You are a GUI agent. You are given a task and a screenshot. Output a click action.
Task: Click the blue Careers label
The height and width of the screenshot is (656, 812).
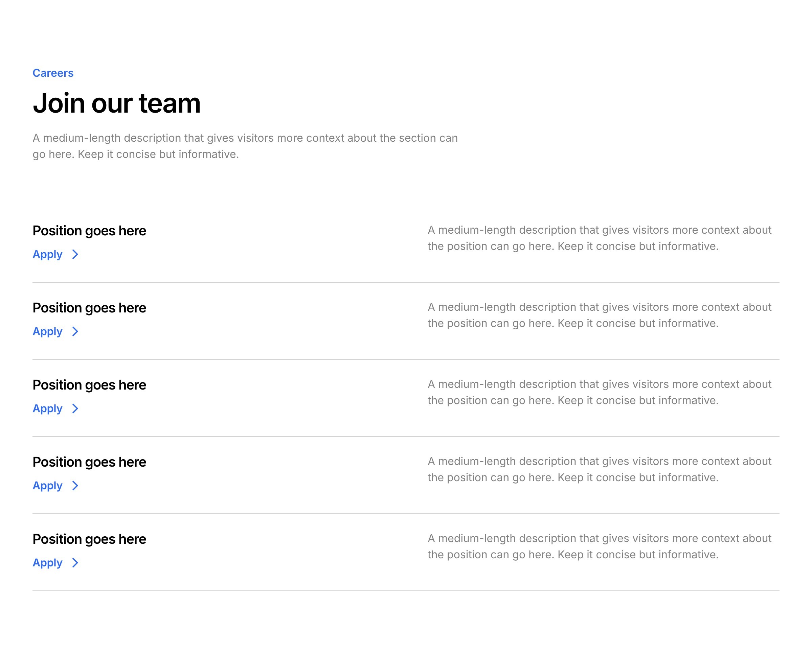pyautogui.click(x=53, y=73)
